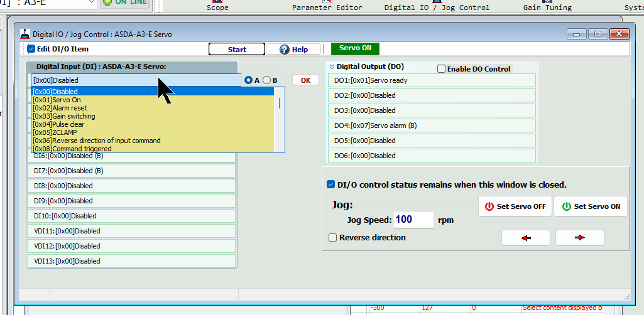The image size is (644, 315).
Task: Click DO6:[0x00]Disabled row
Action: click(x=432, y=156)
